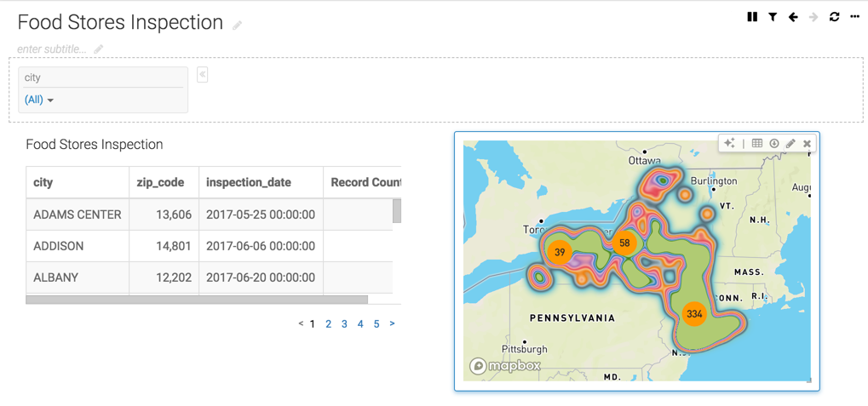
Task: Remove the map visual from dashboard
Action: coord(807,144)
